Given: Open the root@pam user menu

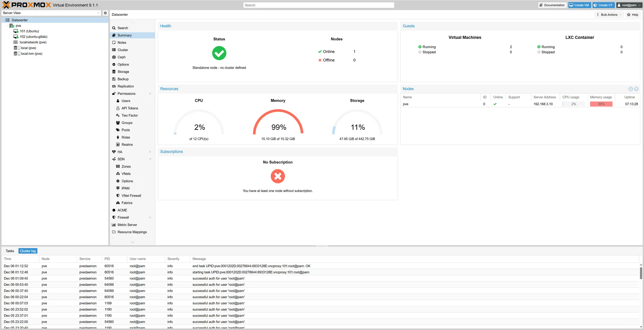Looking at the screenshot, I should point(629,5).
